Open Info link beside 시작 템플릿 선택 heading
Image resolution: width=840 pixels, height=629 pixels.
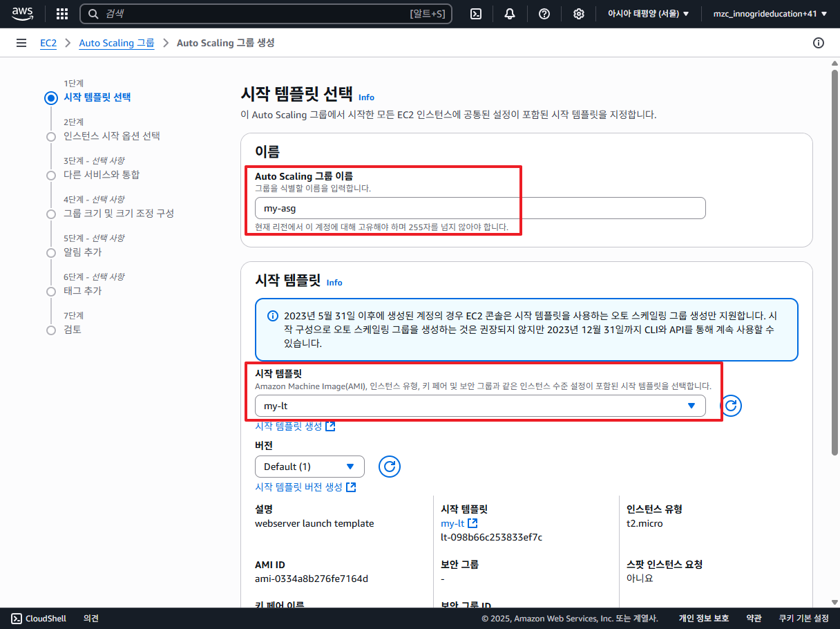366,97
